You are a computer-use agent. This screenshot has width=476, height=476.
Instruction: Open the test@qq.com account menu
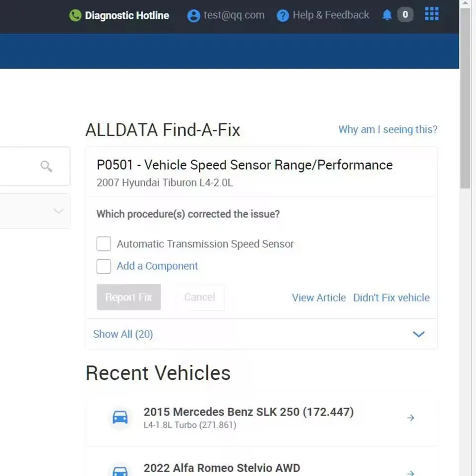pos(234,15)
